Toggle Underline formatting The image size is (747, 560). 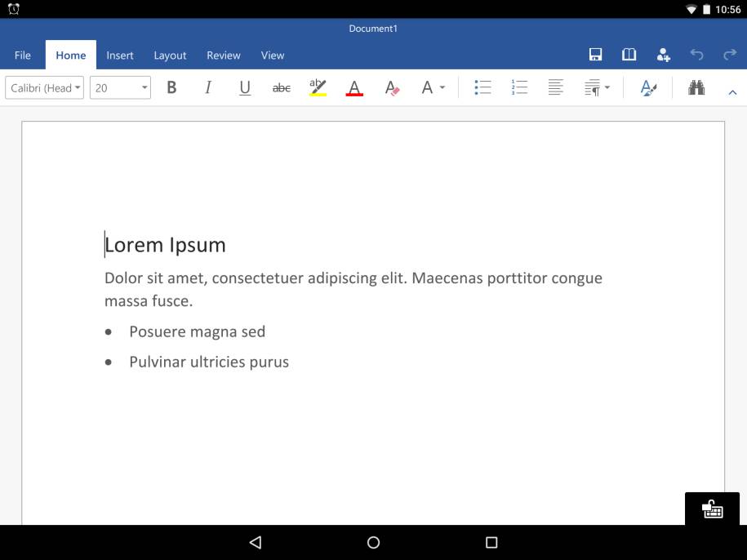tap(245, 87)
